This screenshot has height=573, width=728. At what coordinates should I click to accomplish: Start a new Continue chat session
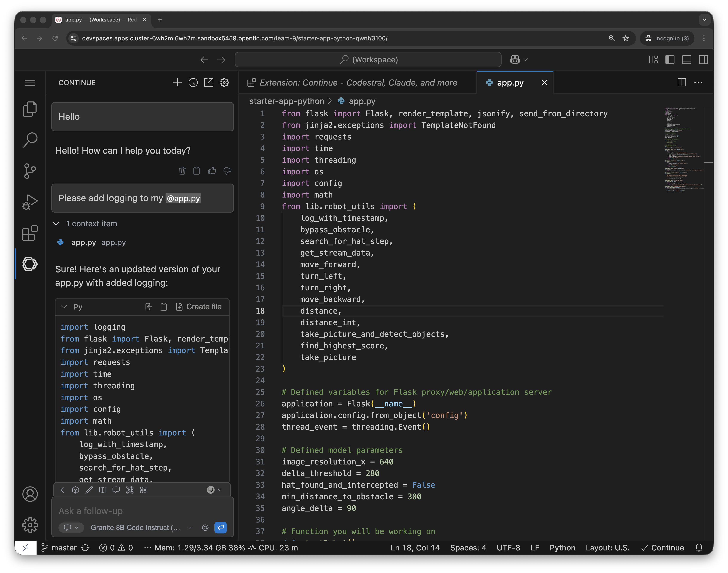click(177, 83)
